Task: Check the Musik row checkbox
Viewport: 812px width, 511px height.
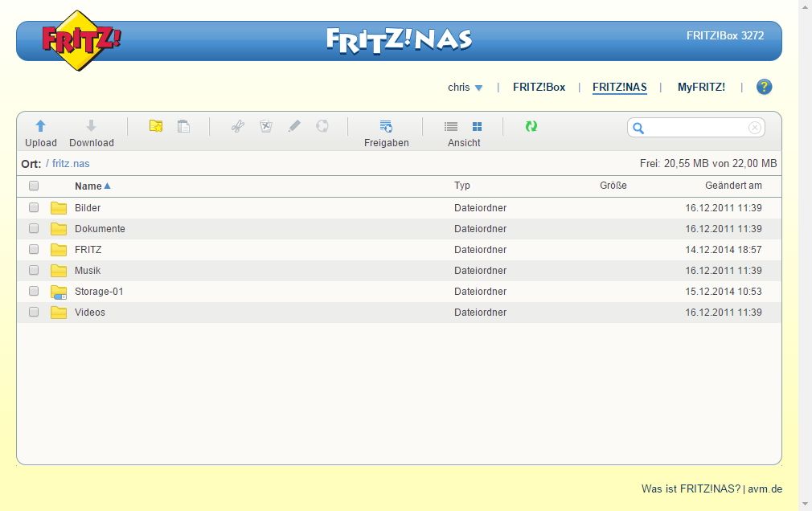Action: [x=34, y=270]
